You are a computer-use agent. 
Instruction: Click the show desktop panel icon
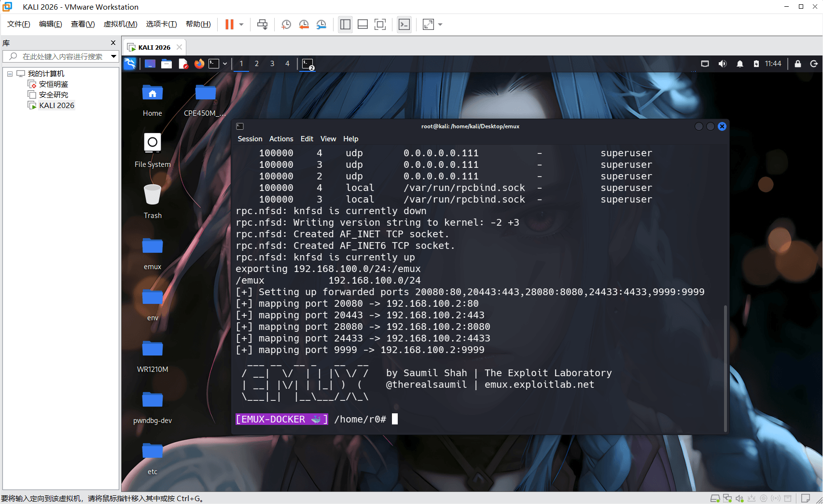click(150, 64)
